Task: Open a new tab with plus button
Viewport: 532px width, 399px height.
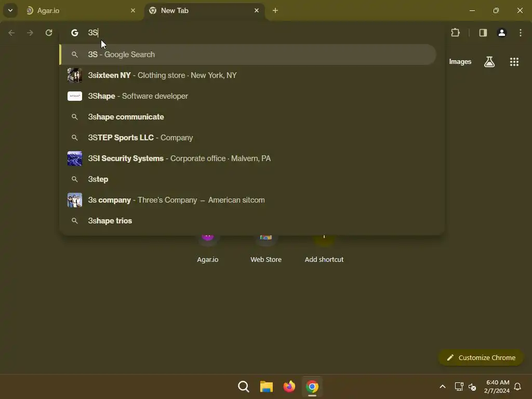Action: [275, 10]
